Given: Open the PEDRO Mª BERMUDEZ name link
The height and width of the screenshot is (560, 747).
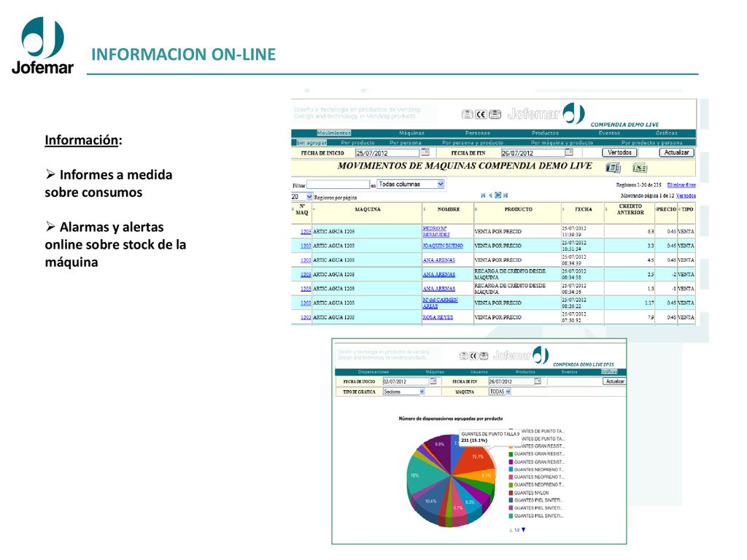Looking at the screenshot, I should pos(436,231).
